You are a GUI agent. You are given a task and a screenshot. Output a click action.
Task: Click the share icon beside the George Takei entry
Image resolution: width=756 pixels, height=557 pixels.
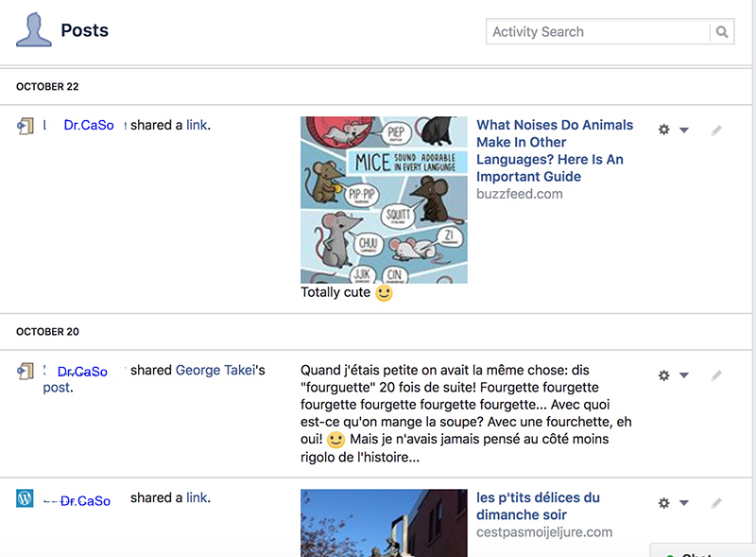26,372
